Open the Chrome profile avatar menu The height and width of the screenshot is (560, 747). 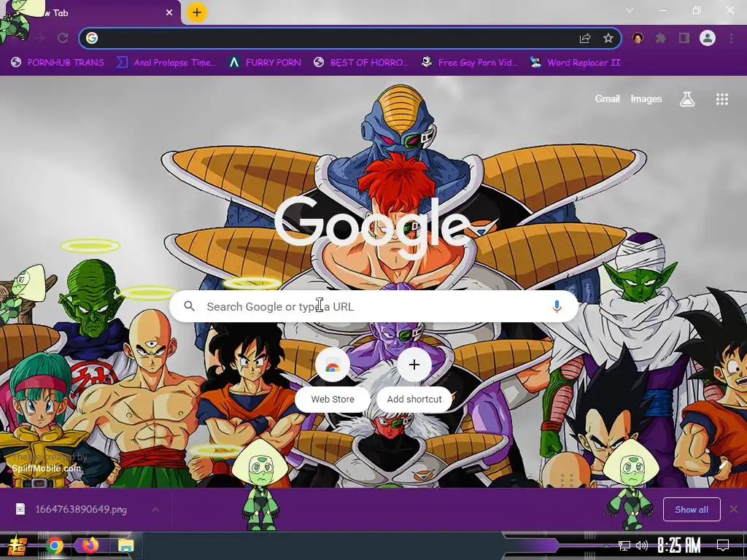coord(708,38)
